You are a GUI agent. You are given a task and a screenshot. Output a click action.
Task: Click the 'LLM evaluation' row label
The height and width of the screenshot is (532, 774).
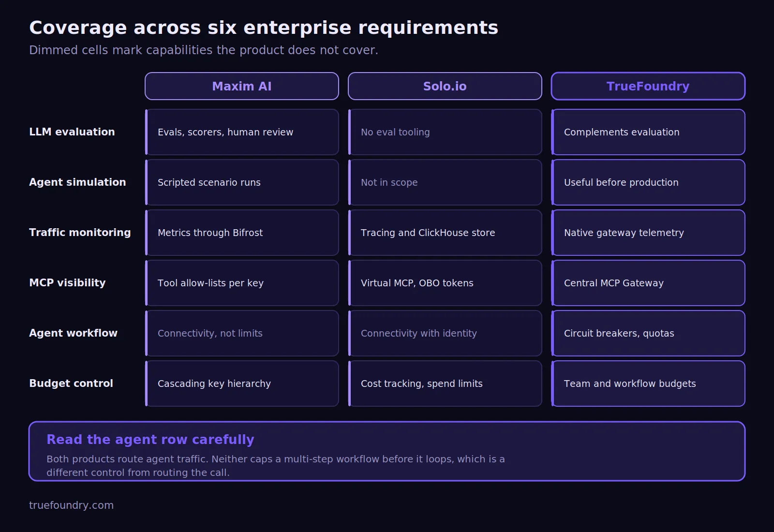tap(72, 132)
